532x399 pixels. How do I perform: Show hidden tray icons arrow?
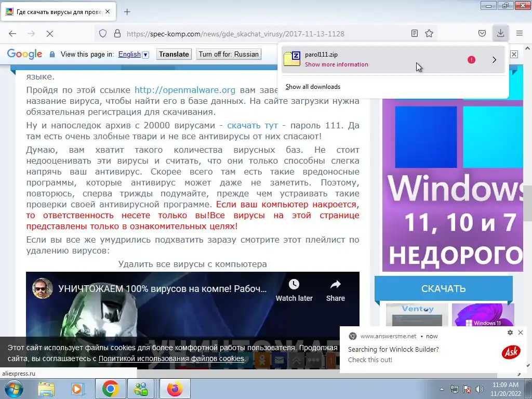(x=442, y=389)
